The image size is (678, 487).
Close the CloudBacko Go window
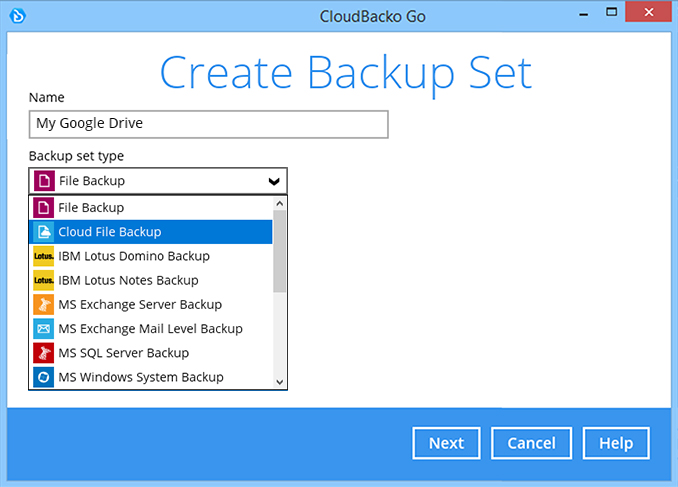click(x=649, y=12)
